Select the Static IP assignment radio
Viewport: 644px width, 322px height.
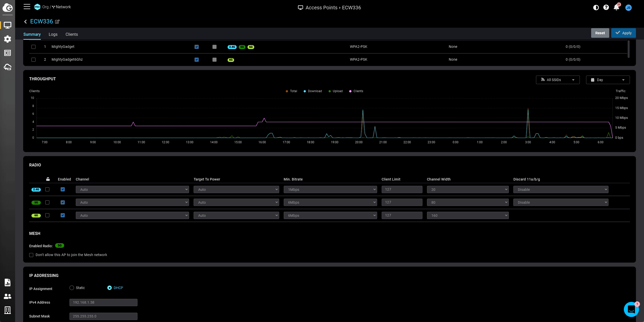tap(72, 288)
